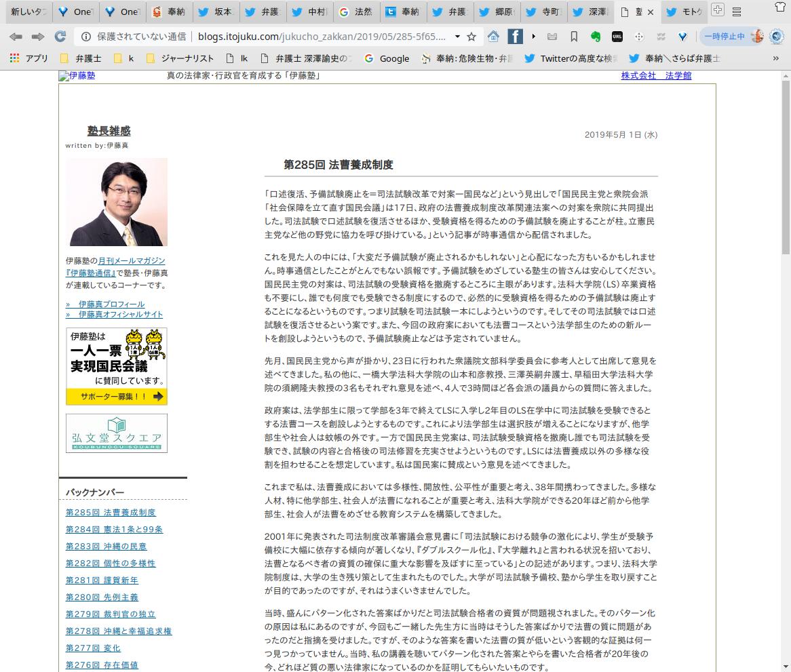Open back number 第279回 裁判官の独立
Image resolution: width=791 pixels, height=672 pixels.
click(x=111, y=614)
